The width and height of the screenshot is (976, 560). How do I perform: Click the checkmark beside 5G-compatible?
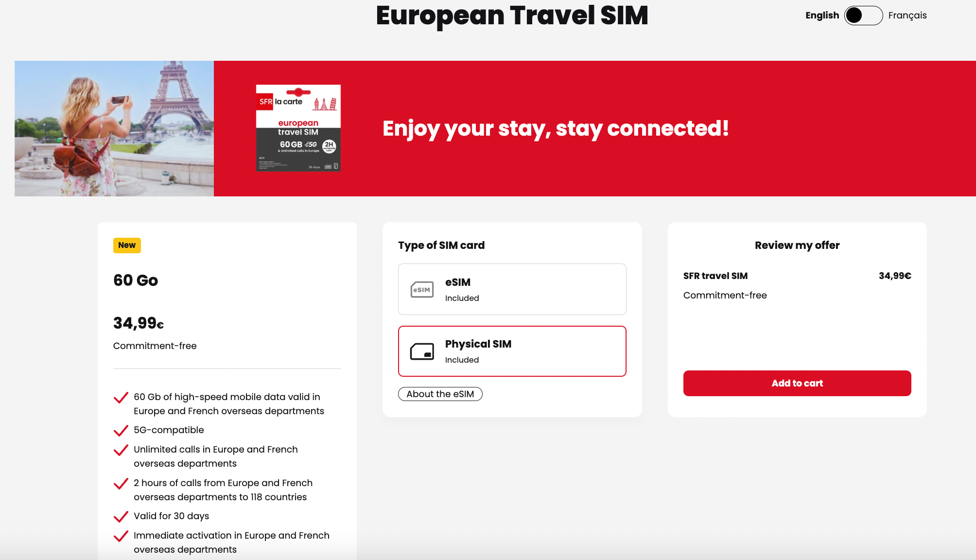(x=120, y=430)
